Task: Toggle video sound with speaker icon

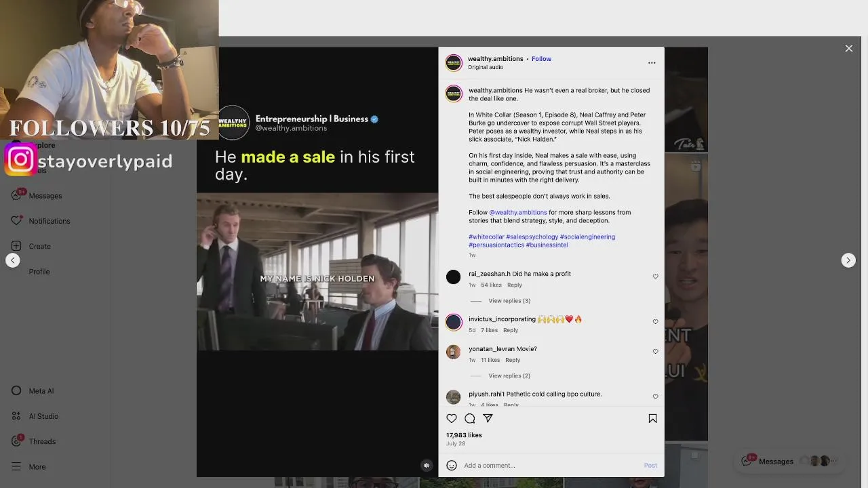Action: coord(427,466)
